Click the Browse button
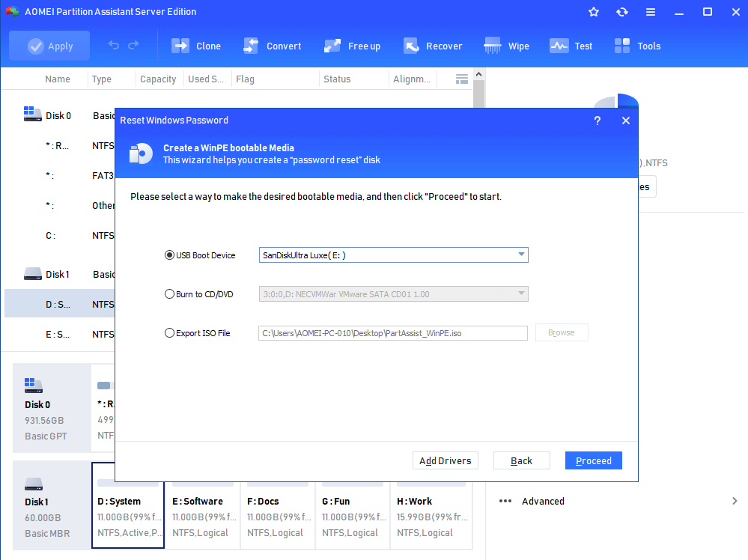This screenshot has height=560, width=748. pyautogui.click(x=562, y=332)
